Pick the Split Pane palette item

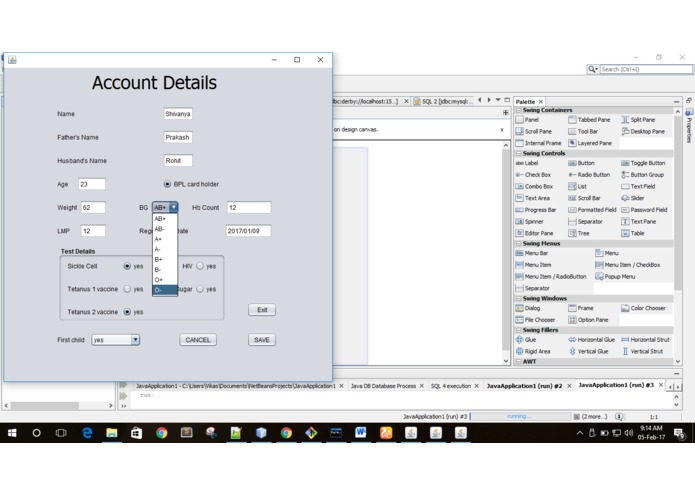pyautogui.click(x=638, y=120)
